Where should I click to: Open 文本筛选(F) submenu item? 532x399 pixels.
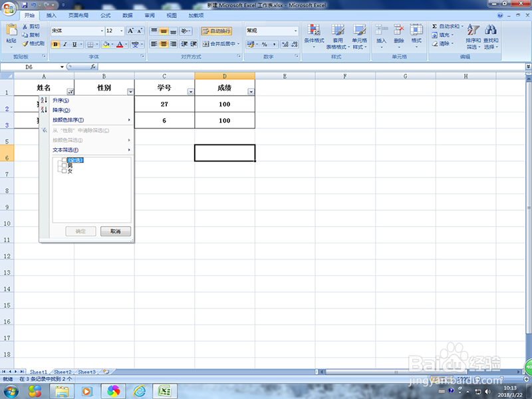tap(86, 150)
